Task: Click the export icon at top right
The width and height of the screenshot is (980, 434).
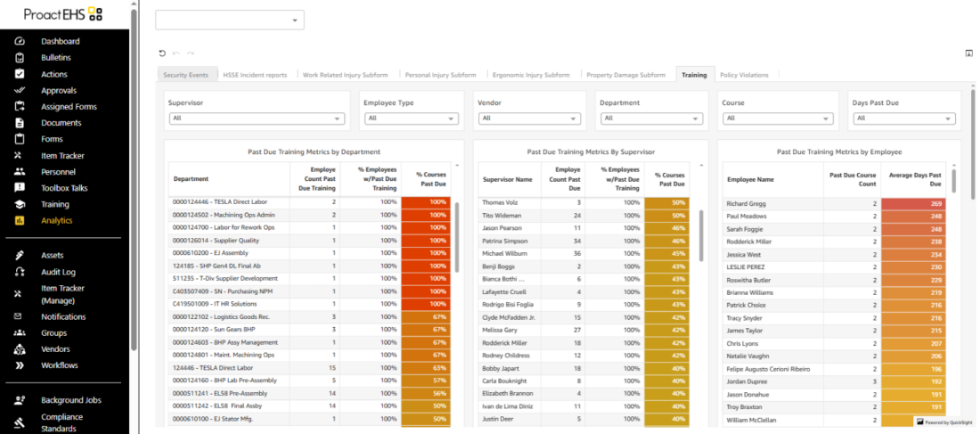Action: [968, 53]
